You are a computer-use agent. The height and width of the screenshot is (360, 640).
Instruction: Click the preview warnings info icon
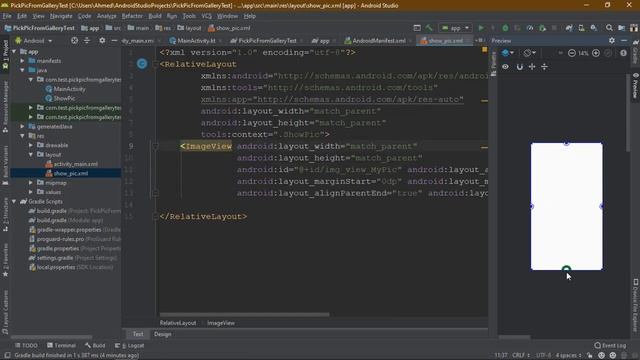click(623, 53)
